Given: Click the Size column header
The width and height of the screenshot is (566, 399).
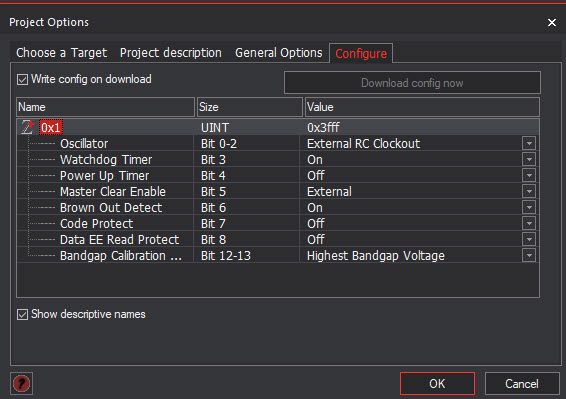Looking at the screenshot, I should [249, 107].
